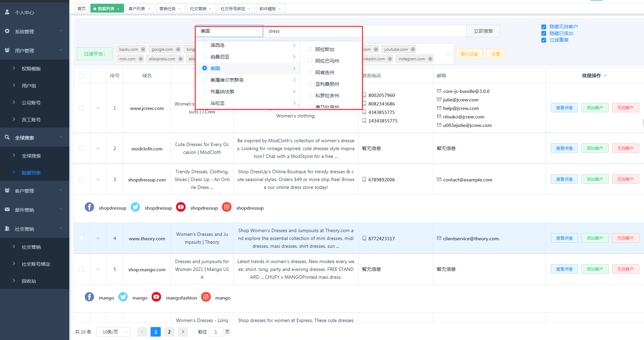Image resolution: width=644 pixels, height=340 pixels.
Task: Toggle the 隐藏无效客户 checkbox
Action: (x=544, y=27)
